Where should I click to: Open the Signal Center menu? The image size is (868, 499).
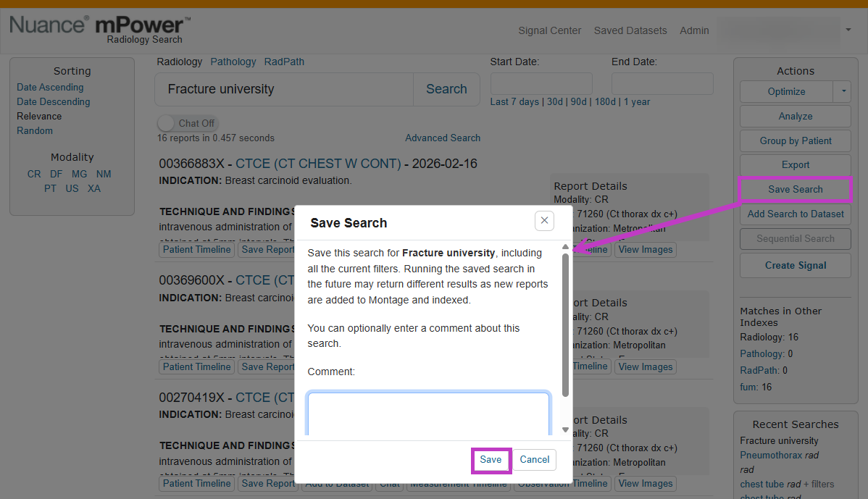click(x=549, y=30)
